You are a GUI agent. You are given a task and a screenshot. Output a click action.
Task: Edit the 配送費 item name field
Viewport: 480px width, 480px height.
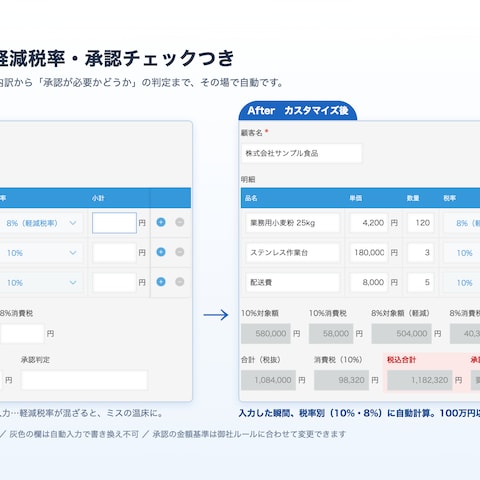click(293, 282)
